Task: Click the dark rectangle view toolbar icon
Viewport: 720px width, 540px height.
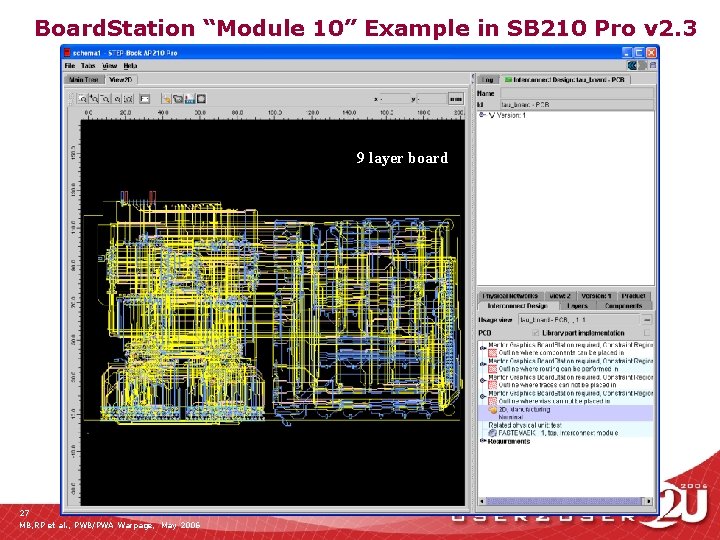Action: click(x=145, y=98)
